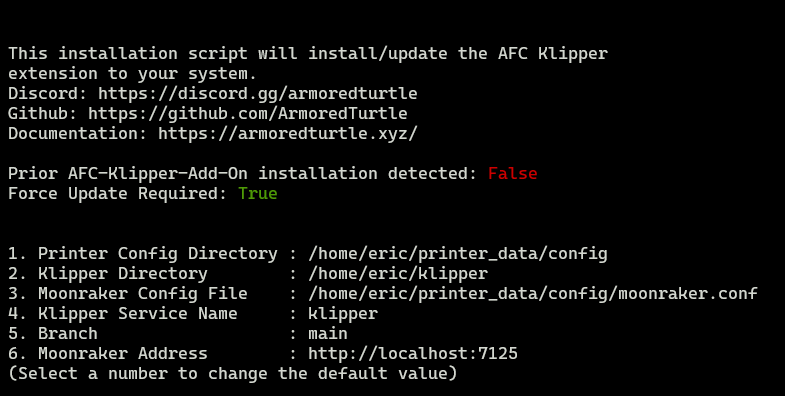Image resolution: width=785 pixels, height=396 pixels.
Task: Click the red False status text
Action: [513, 173]
